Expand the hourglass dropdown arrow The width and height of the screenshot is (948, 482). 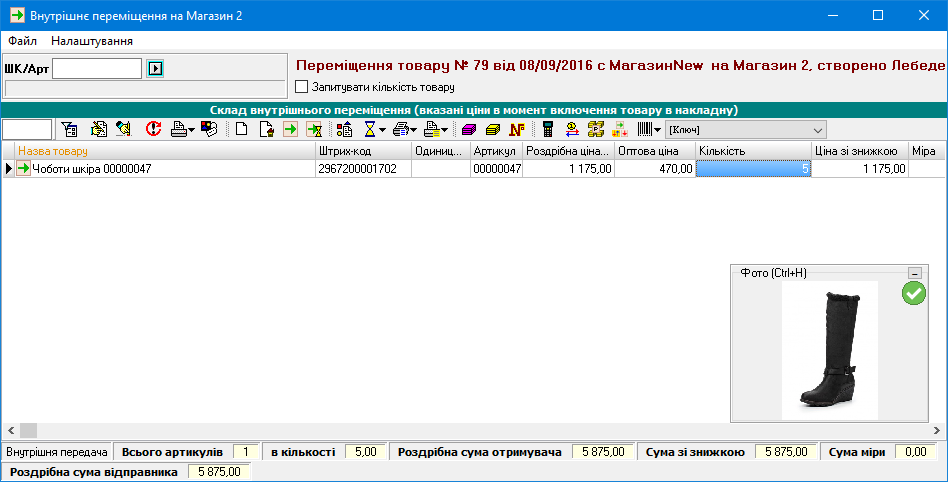tap(382, 130)
